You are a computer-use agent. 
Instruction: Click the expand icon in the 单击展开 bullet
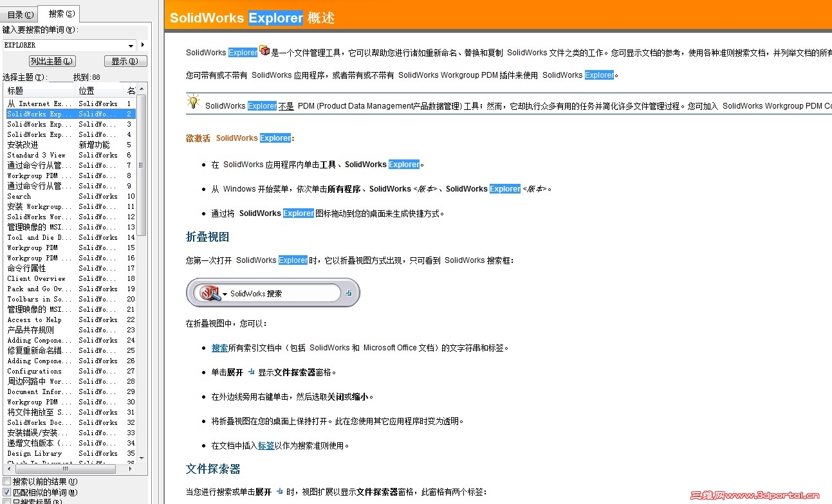251,372
